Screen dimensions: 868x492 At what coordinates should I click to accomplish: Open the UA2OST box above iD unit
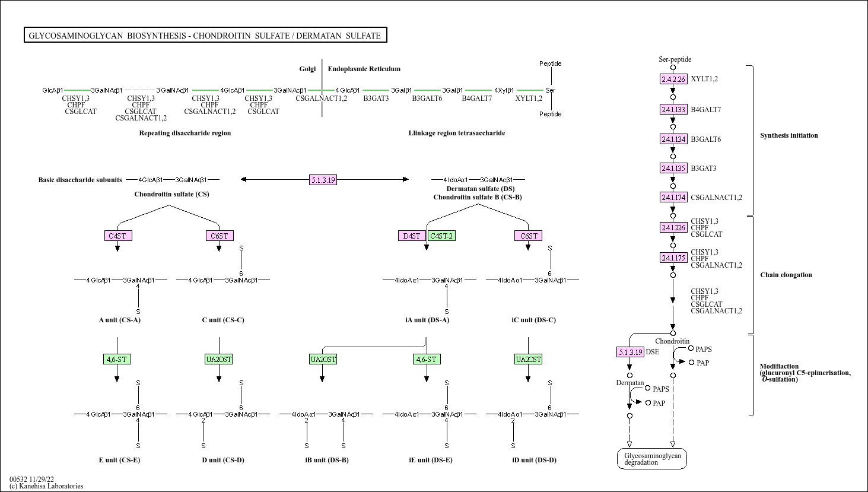pos(527,359)
